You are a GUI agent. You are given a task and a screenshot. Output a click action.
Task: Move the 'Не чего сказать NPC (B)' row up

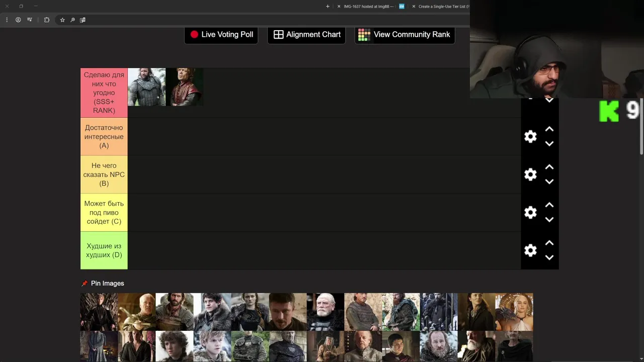click(x=549, y=167)
